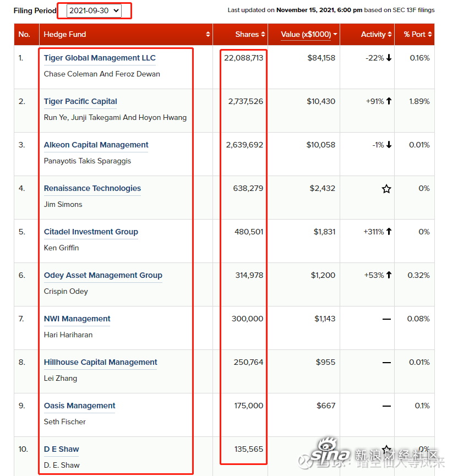This screenshot has width=458, height=476.
Task: Click the Activity column header label
Action: pyautogui.click(x=373, y=34)
